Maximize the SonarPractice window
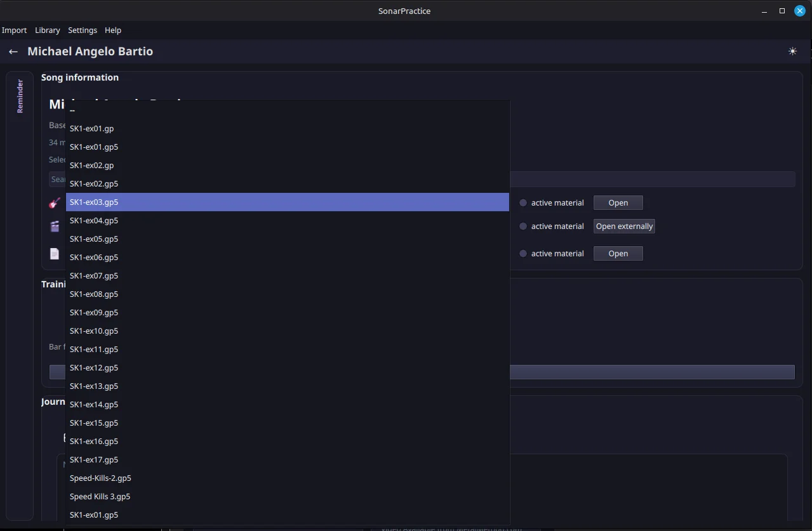Image resolution: width=812 pixels, height=531 pixels. (782, 11)
